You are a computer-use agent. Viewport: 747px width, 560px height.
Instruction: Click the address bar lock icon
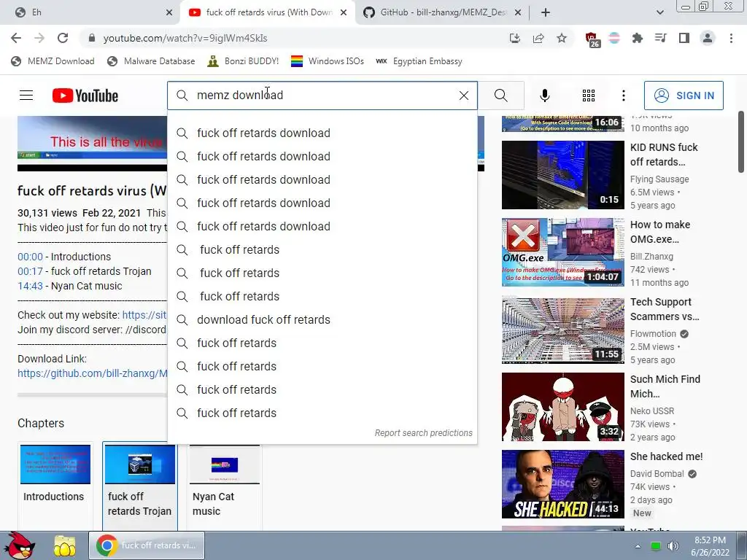click(92, 38)
